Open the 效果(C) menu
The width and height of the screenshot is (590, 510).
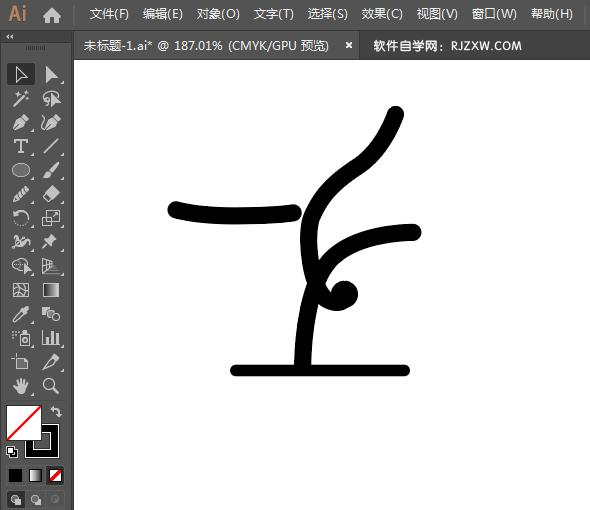[382, 14]
